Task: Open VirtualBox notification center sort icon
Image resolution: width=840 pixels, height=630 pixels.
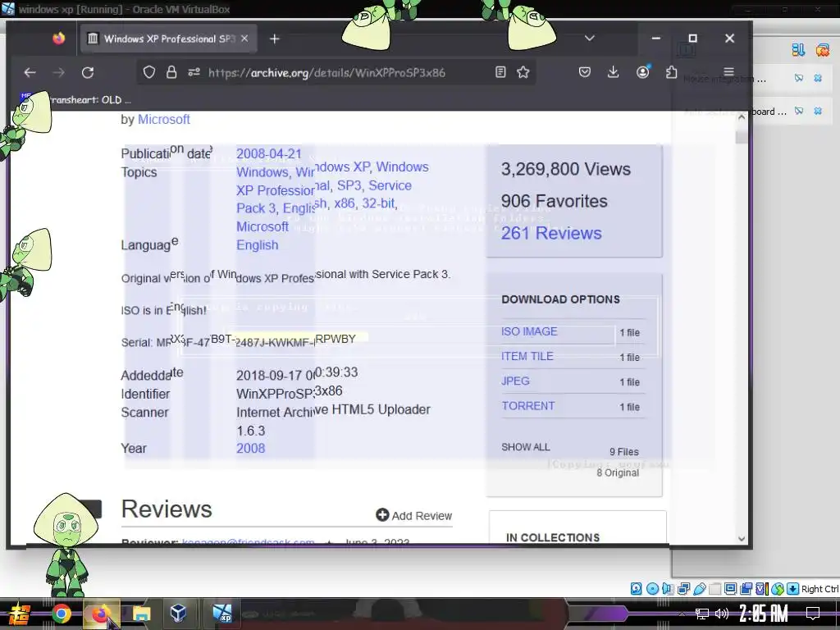Action: (798, 50)
